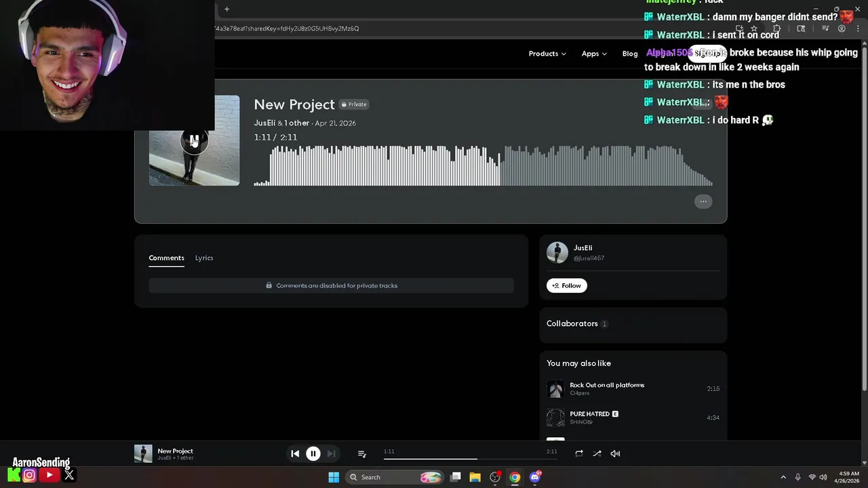Screen dimensions: 868x488
Task: Open the Chrome profile icon
Action: click(842, 28)
